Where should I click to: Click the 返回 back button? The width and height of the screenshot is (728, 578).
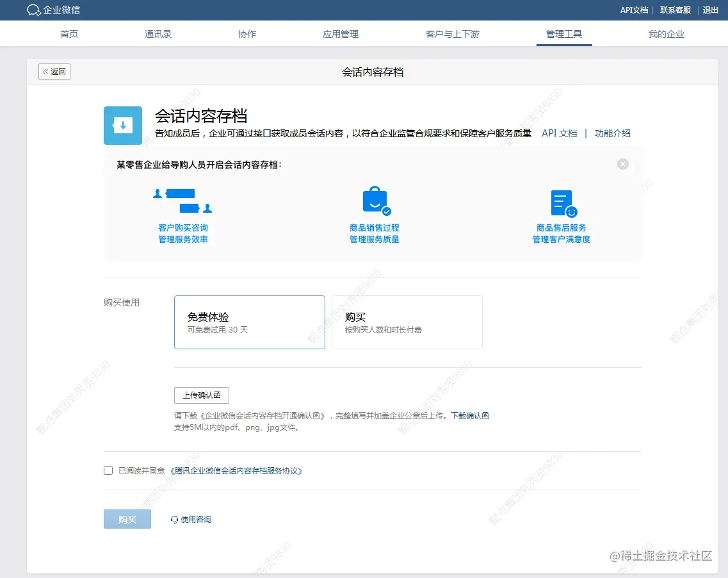[x=54, y=72]
